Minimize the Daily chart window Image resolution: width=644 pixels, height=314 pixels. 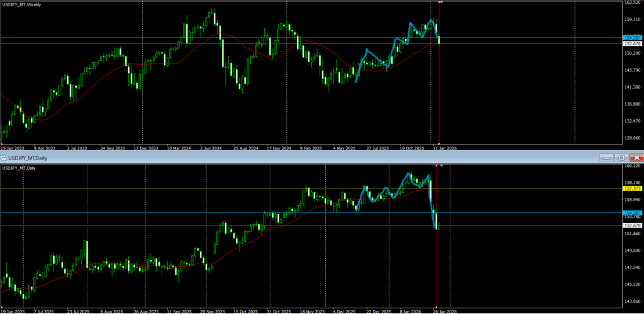605,157
